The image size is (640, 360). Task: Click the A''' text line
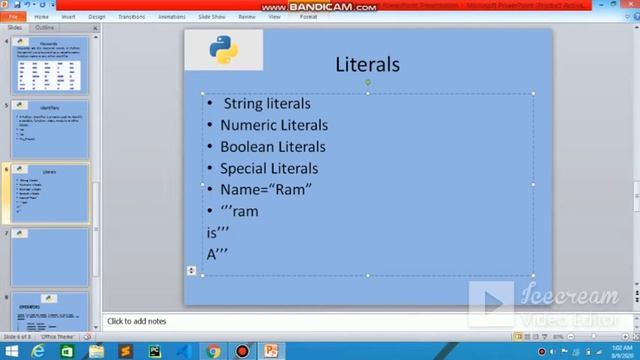217,255
